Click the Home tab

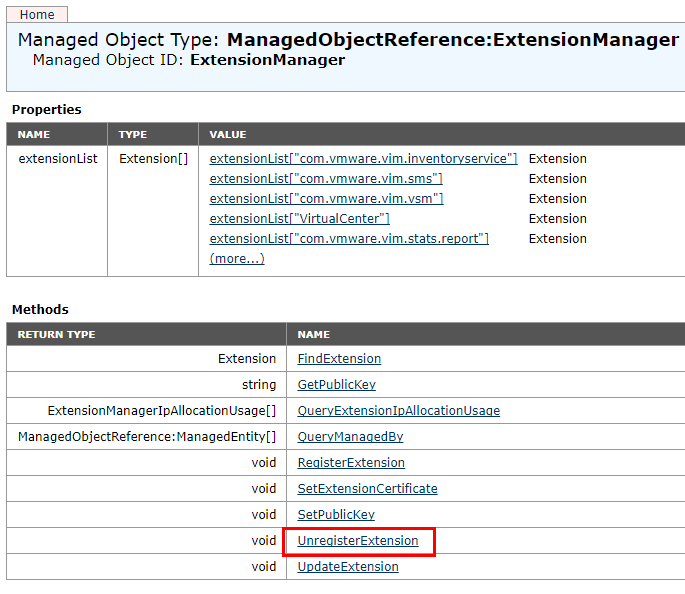(x=37, y=15)
